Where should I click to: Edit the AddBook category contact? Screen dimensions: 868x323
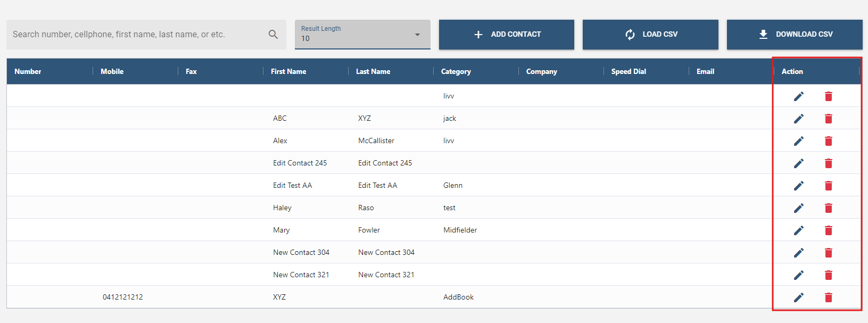point(798,297)
